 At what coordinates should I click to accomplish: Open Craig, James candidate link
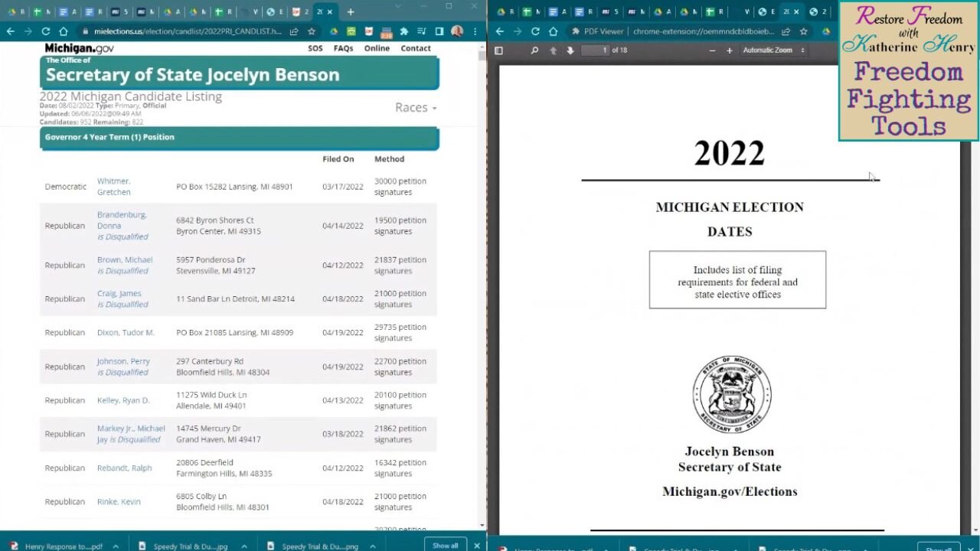pos(119,293)
